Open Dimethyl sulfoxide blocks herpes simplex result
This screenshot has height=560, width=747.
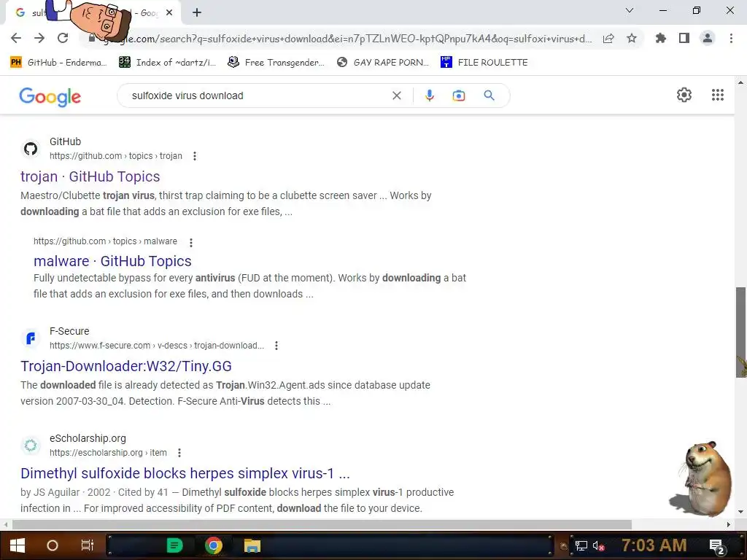(185, 473)
